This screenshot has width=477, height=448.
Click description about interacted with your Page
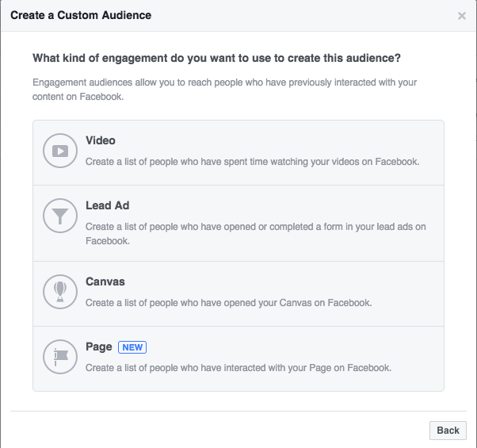(x=238, y=368)
